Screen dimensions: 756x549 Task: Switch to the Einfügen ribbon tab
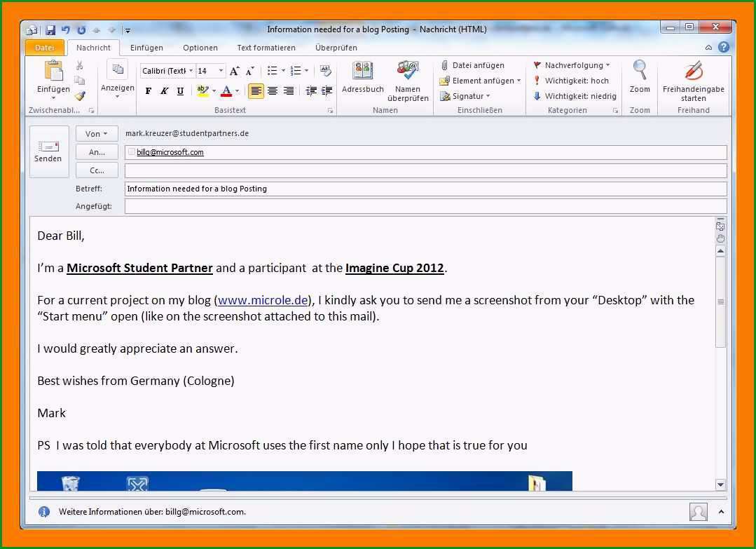point(146,48)
